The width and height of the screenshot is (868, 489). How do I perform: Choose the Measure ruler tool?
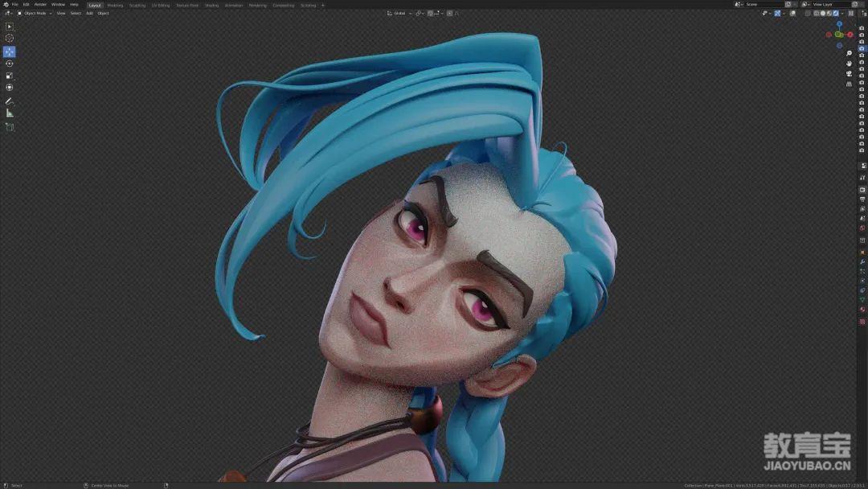click(x=10, y=113)
